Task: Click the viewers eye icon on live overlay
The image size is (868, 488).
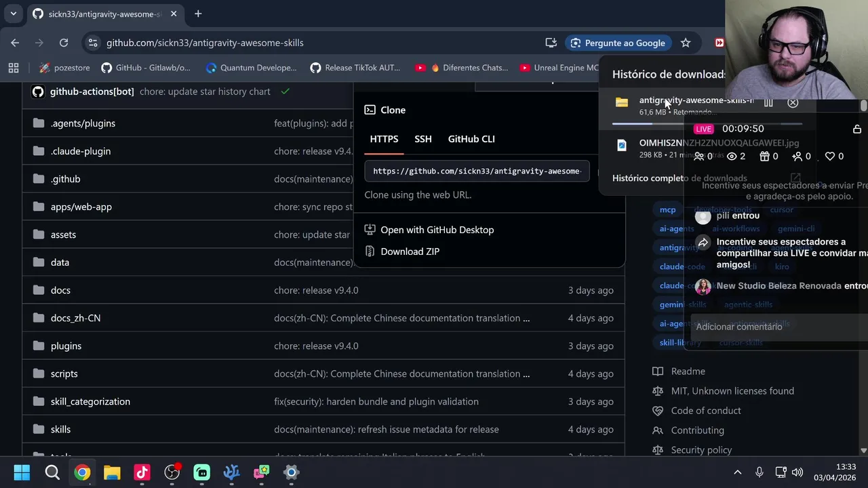Action: click(732, 157)
